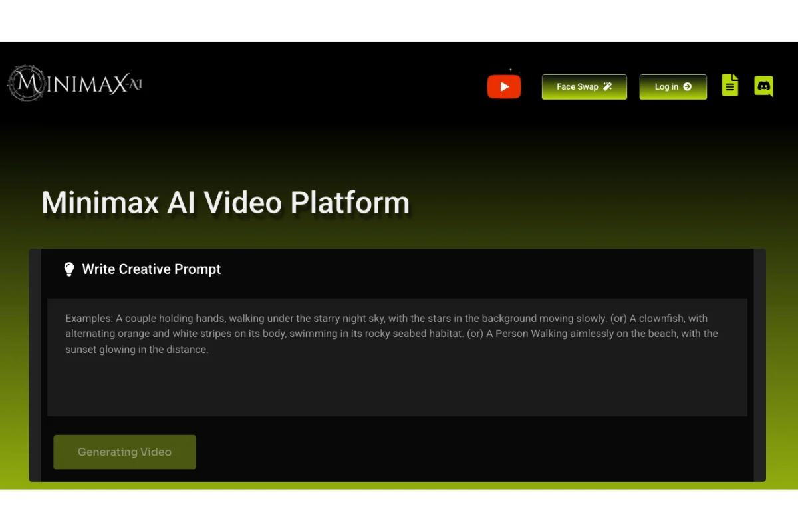Visit the YouTube tutorials link
The height and width of the screenshot is (532, 798).
[x=504, y=86]
